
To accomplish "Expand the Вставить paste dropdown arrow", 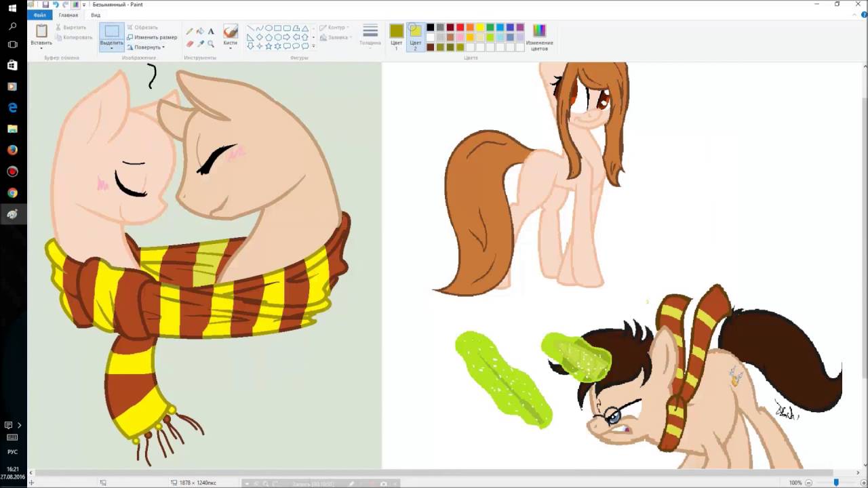I will point(41,48).
